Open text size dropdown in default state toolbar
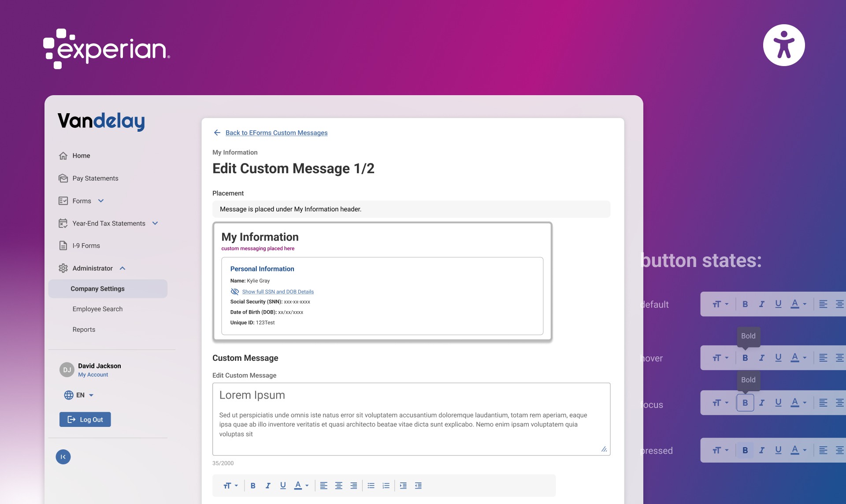Screen dimensions: 846x504 721,304
